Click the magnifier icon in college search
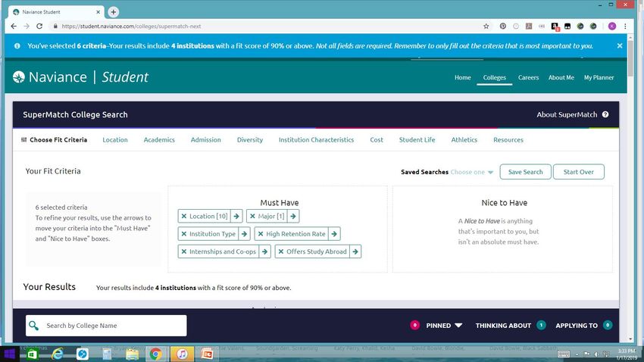Image resolution: width=644 pixels, height=362 pixels. [33, 326]
